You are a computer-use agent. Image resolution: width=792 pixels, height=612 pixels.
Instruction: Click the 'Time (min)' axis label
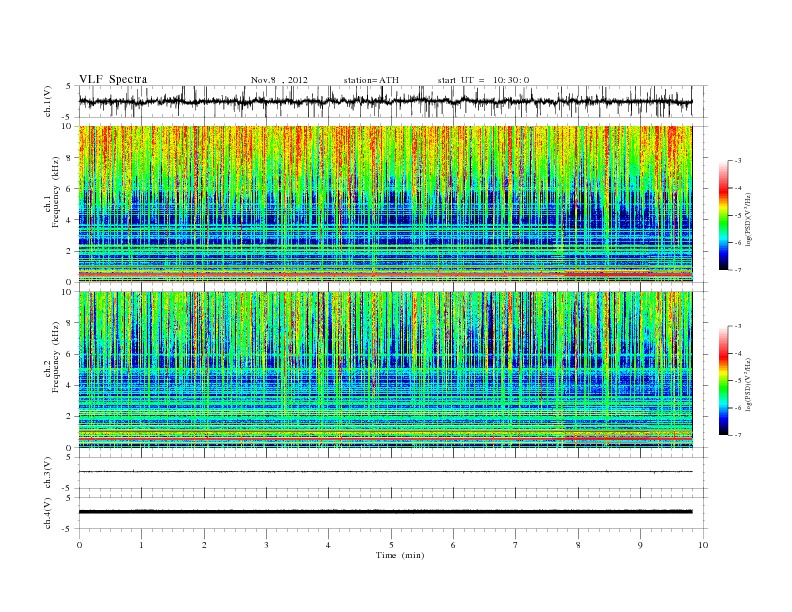pos(400,555)
